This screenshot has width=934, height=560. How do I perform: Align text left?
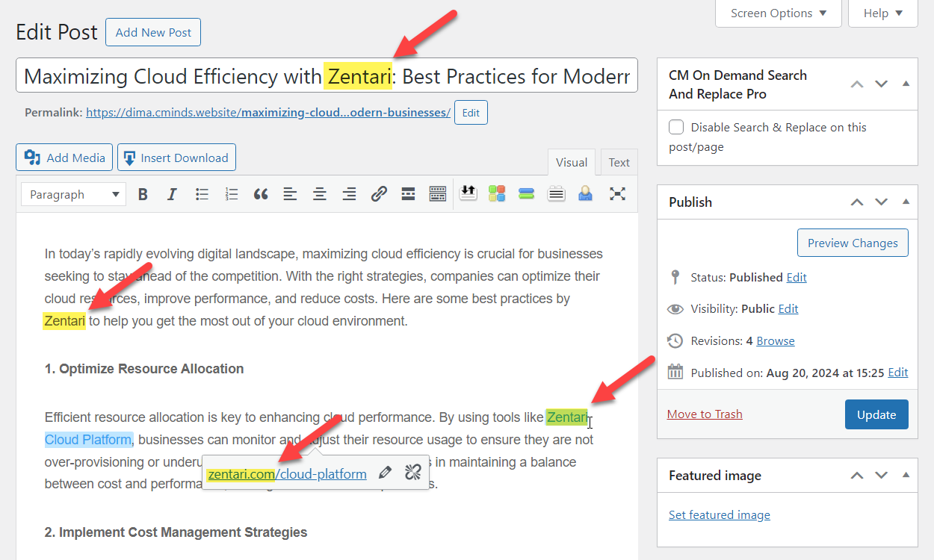coord(290,194)
